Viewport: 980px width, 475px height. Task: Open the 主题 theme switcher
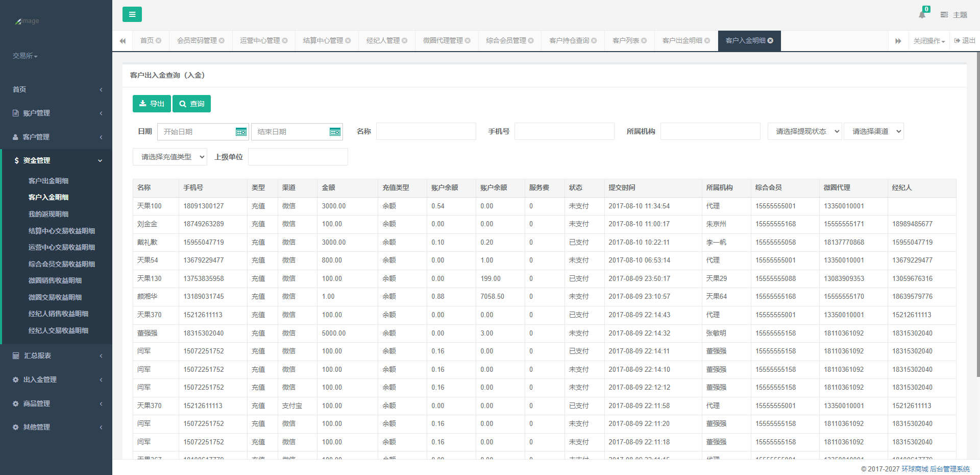tap(954, 15)
